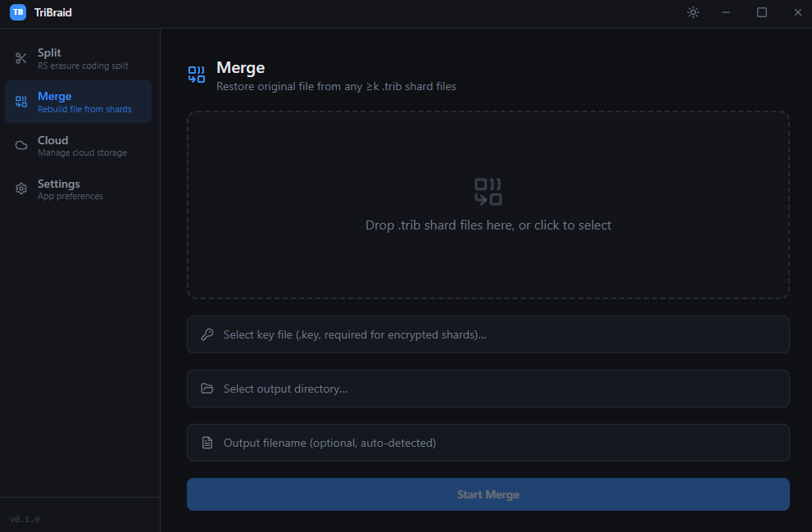Image resolution: width=812 pixels, height=532 pixels.
Task: Click the scissors icon beside Split
Action: 21,58
